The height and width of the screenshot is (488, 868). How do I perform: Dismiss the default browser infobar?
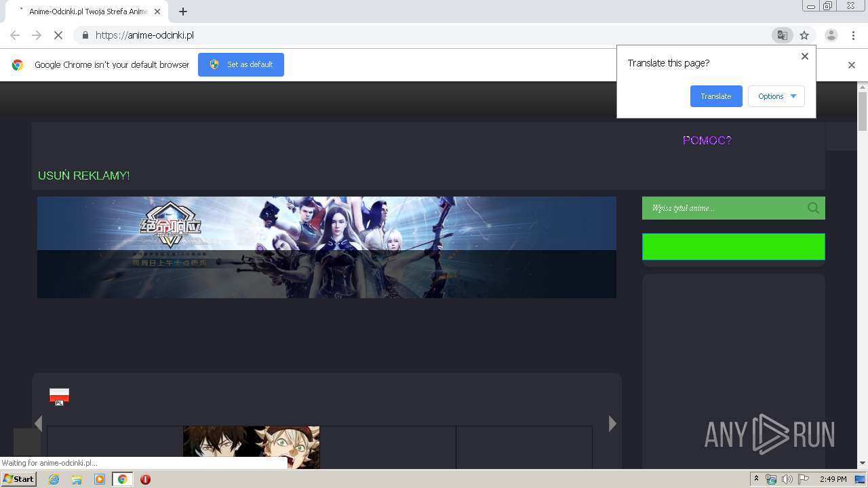[x=852, y=65]
